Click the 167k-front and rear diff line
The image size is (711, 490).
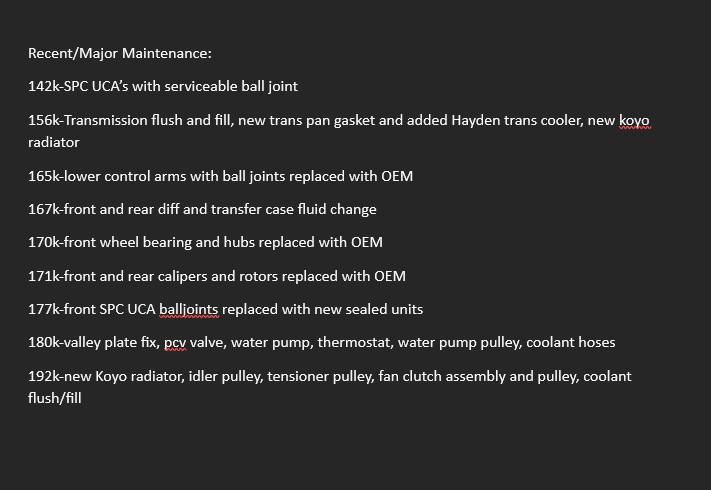tap(202, 209)
